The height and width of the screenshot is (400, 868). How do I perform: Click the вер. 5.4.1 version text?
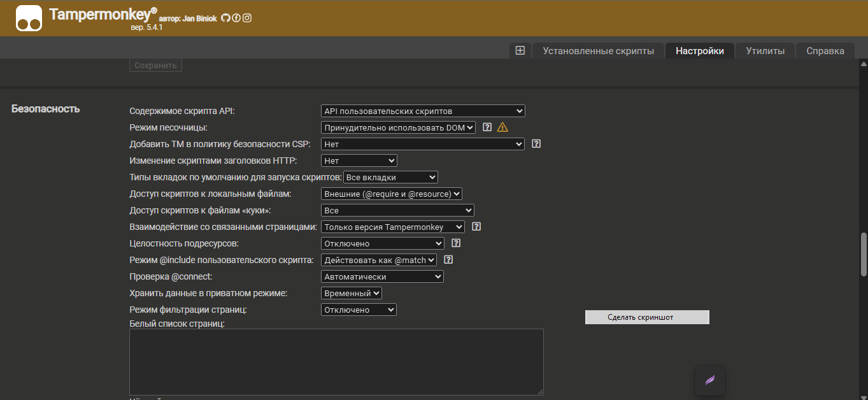pos(146,28)
